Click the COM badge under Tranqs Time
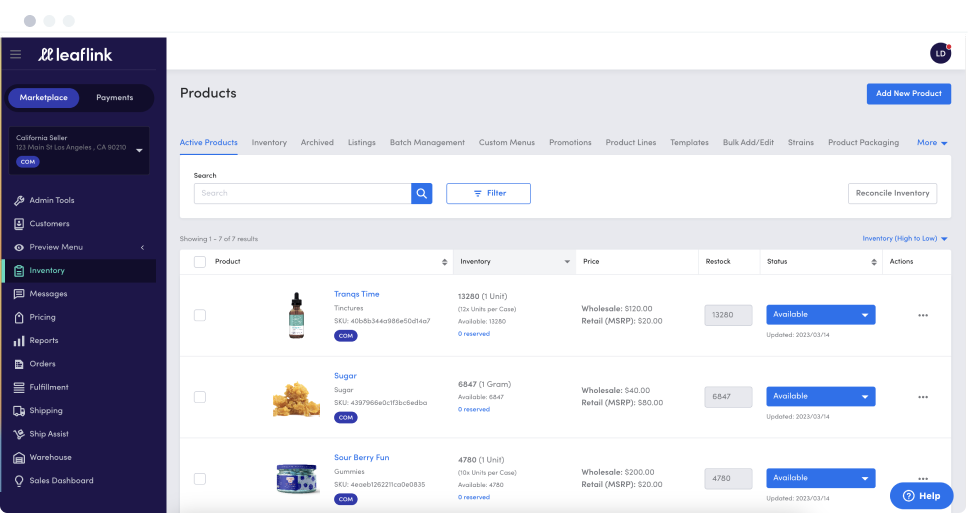 346,336
